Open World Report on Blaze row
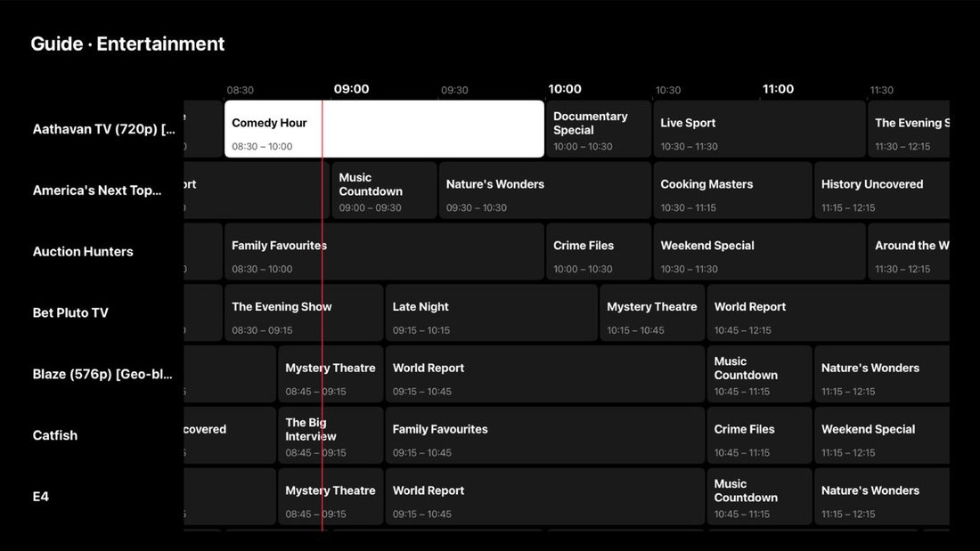The width and height of the screenshot is (980, 551). (545, 374)
